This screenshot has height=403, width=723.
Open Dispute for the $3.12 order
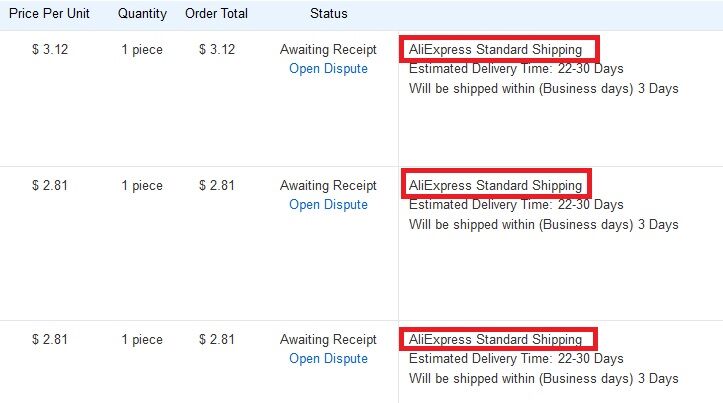coord(328,69)
